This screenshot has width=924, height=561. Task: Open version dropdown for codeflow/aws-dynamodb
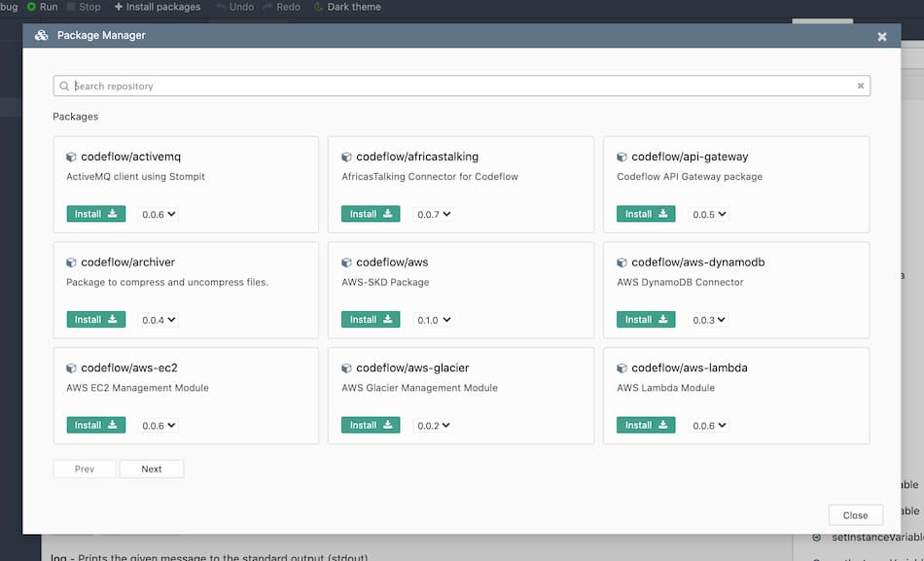[709, 320]
